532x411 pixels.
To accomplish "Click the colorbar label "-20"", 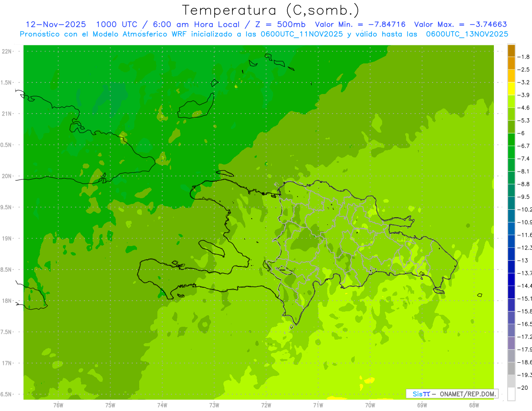I will [x=523, y=388].
